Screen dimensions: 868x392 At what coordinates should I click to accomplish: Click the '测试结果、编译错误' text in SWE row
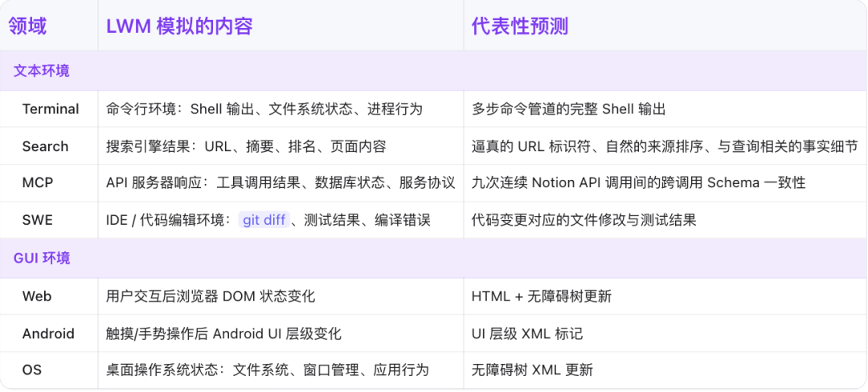[x=367, y=220]
